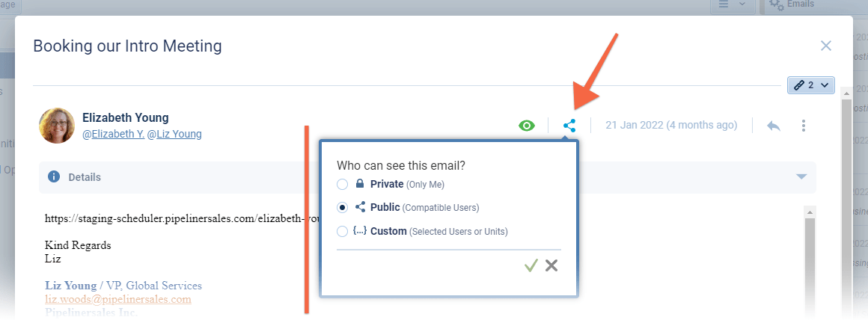This screenshot has height=320, width=868.
Task: Open the three-dot more options menu
Action: (x=804, y=126)
